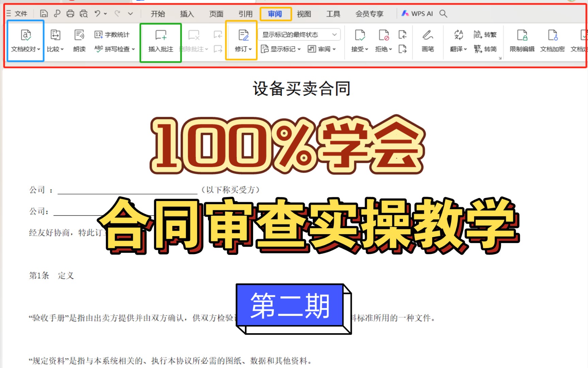Go to previous comment icon
This screenshot has height=368, width=588.
pyautogui.click(x=218, y=35)
